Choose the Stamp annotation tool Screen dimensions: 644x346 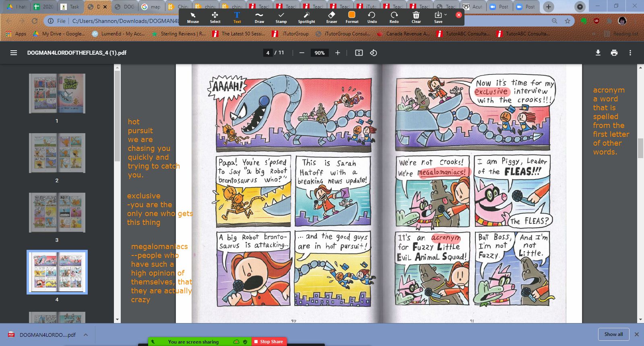point(281,17)
